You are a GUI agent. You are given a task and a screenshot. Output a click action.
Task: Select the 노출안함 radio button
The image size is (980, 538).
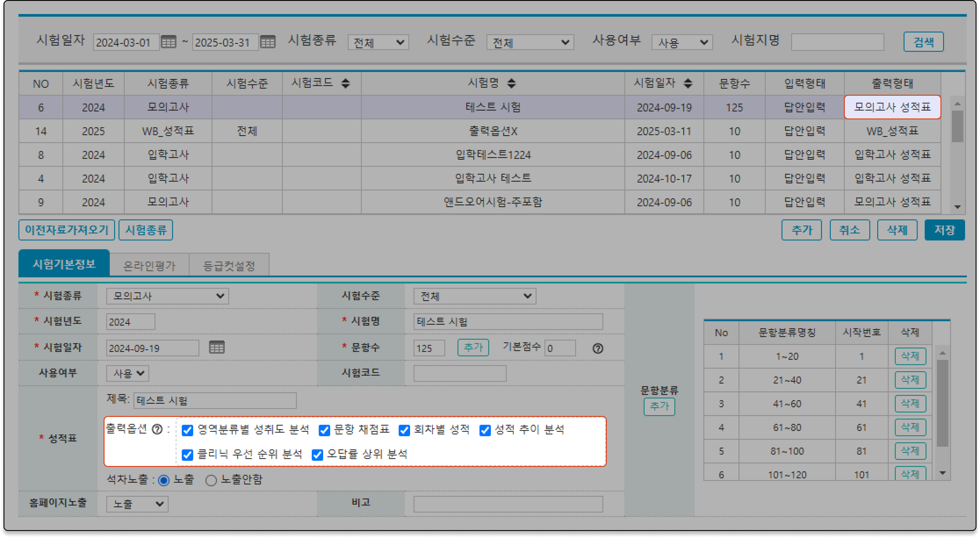[x=211, y=480]
